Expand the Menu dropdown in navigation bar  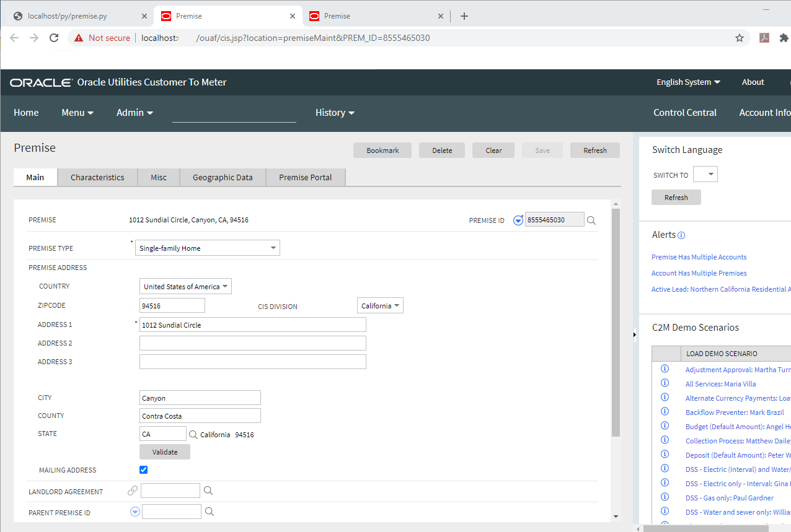coord(77,113)
